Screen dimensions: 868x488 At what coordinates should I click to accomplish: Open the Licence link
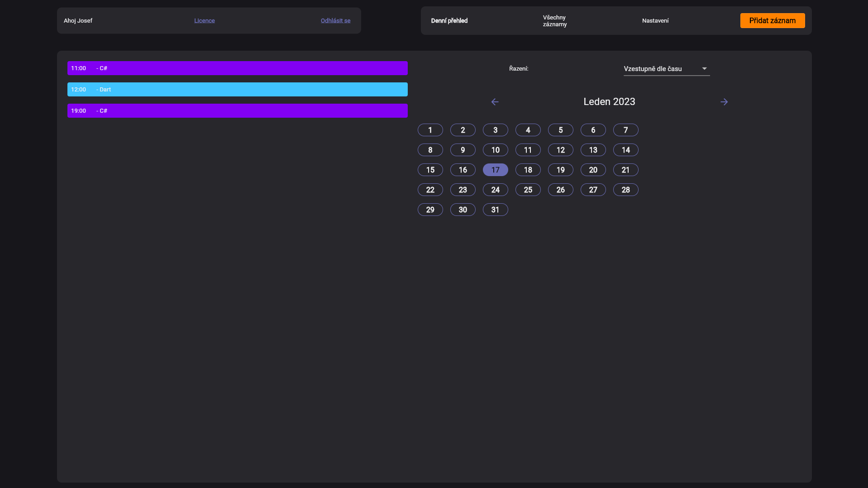(x=204, y=21)
